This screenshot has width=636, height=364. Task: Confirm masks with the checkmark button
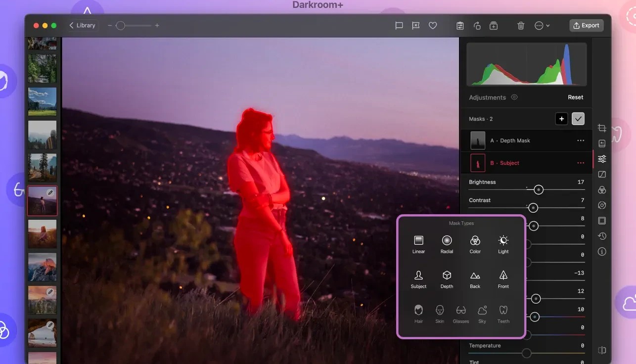pos(578,119)
